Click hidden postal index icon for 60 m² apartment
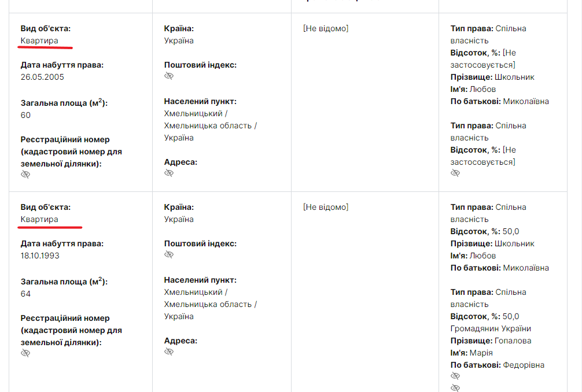Image resolution: width=582 pixels, height=392 pixels. 169,76
